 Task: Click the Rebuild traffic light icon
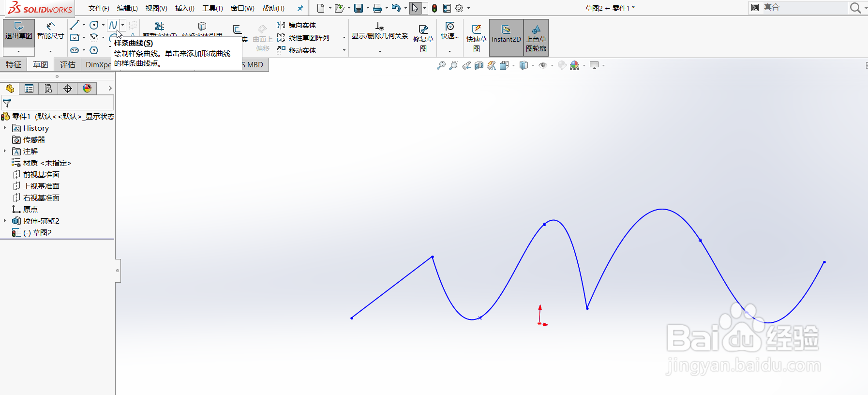coord(434,8)
